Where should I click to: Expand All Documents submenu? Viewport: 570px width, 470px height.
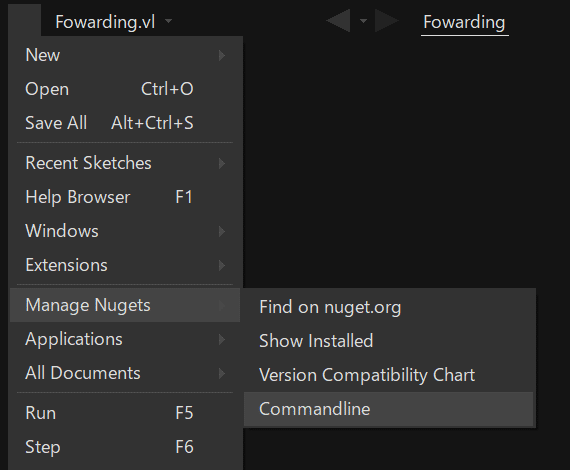pyautogui.click(x=125, y=373)
